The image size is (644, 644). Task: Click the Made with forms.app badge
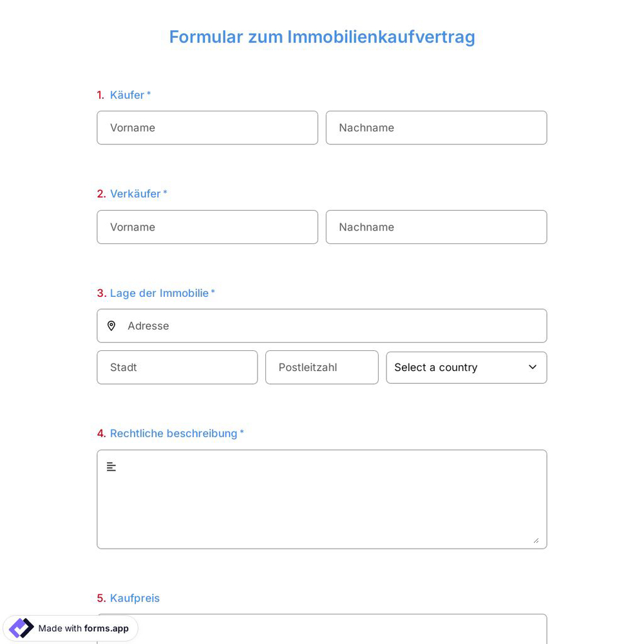coord(71,628)
